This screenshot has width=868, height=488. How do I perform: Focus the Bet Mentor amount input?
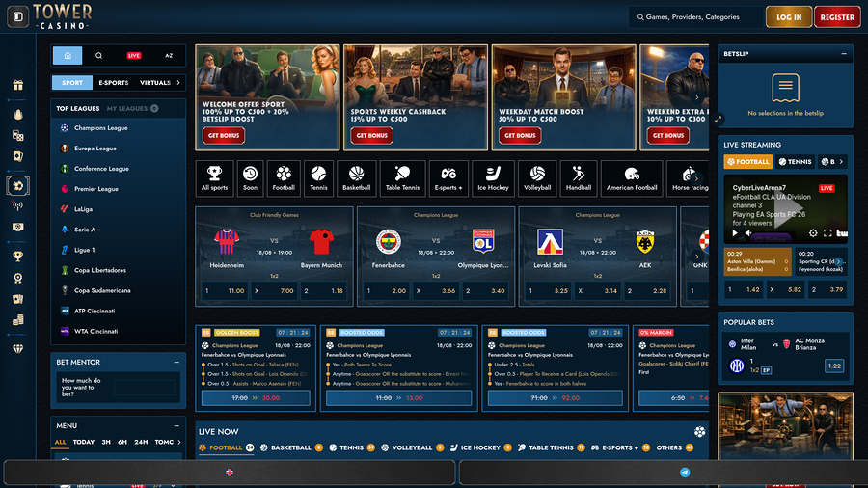click(x=145, y=388)
